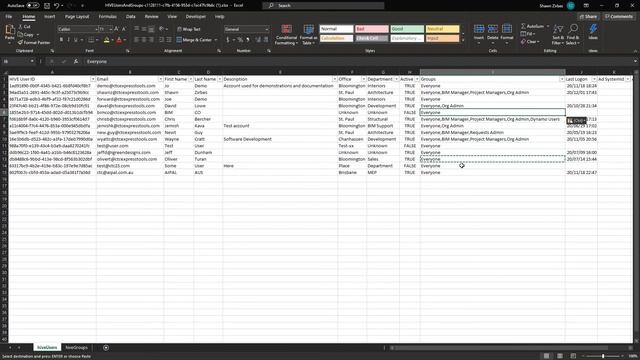This screenshot has height=360, width=640.
Task: Click the Delete cells icon
Action: 493,29
